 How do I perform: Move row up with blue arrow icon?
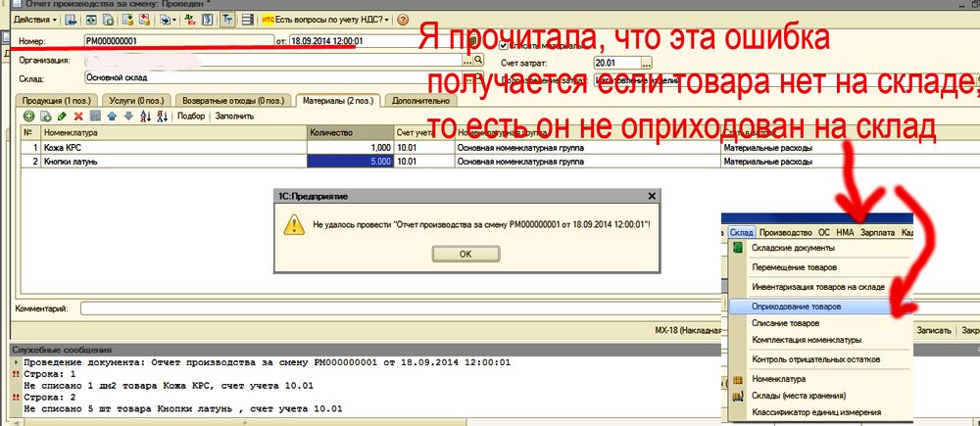click(112, 117)
